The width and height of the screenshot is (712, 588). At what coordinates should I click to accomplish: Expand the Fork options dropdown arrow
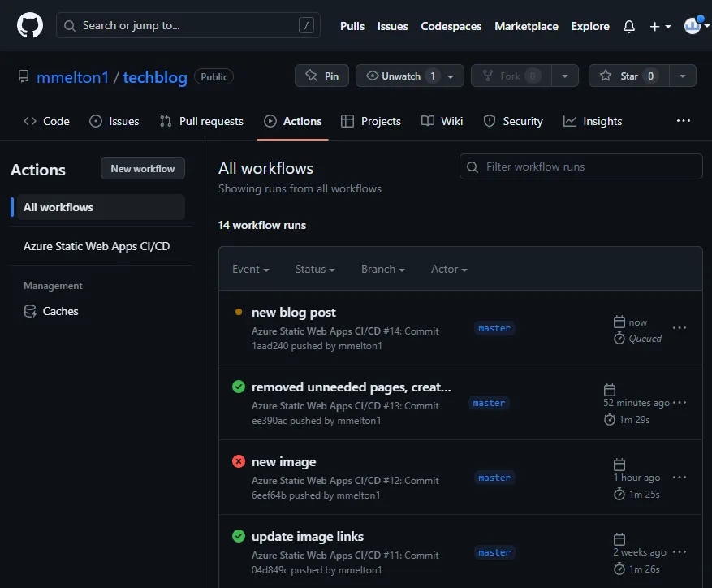565,76
